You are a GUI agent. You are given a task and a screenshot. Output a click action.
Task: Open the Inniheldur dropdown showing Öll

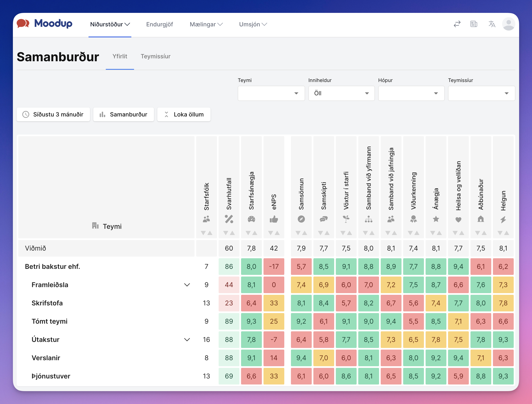click(x=341, y=93)
